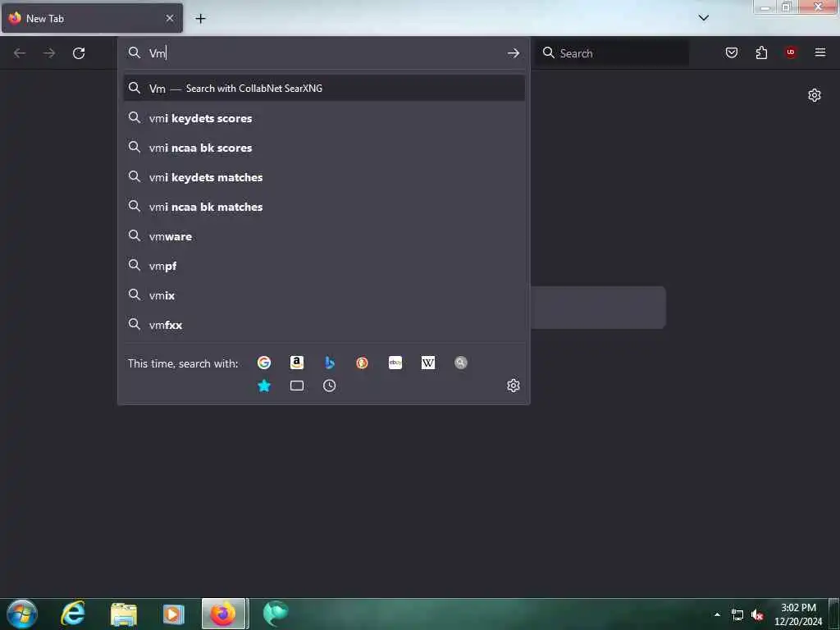Image resolution: width=840 pixels, height=630 pixels.
Task: Open Windows Media Player on taskbar
Action: point(174,614)
